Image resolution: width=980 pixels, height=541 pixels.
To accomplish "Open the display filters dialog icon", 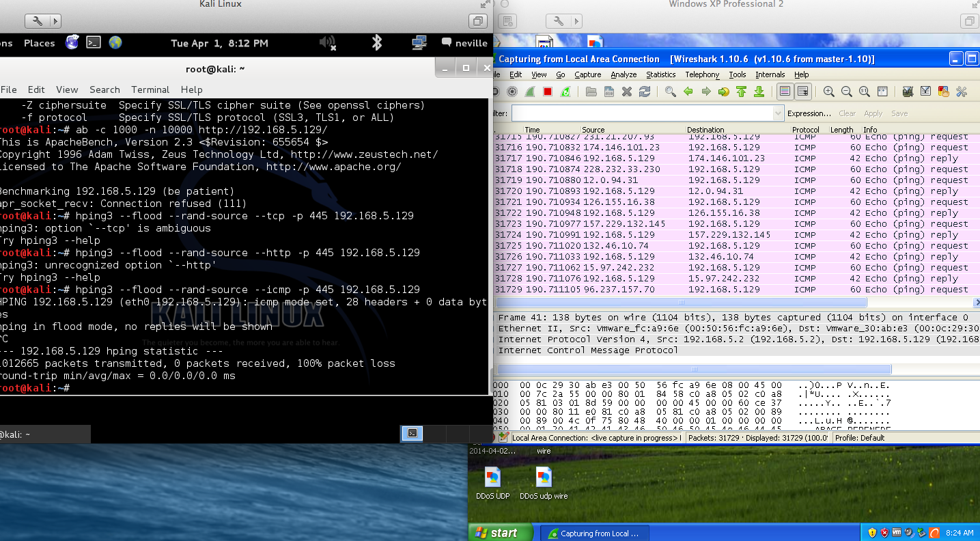I will click(x=926, y=92).
